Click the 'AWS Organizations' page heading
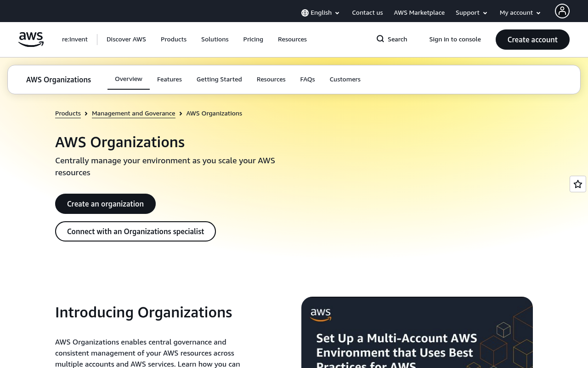This screenshot has height=368, width=588. pos(120,142)
